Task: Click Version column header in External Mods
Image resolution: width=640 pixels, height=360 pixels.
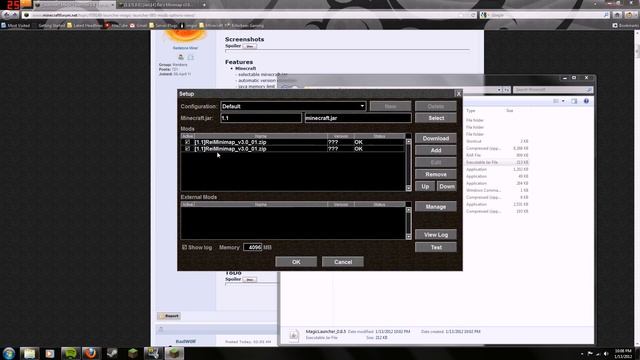Action: [x=341, y=204]
